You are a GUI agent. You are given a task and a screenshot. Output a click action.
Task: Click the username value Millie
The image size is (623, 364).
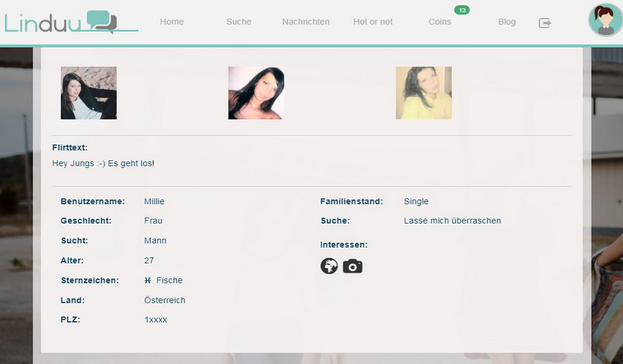tap(154, 202)
